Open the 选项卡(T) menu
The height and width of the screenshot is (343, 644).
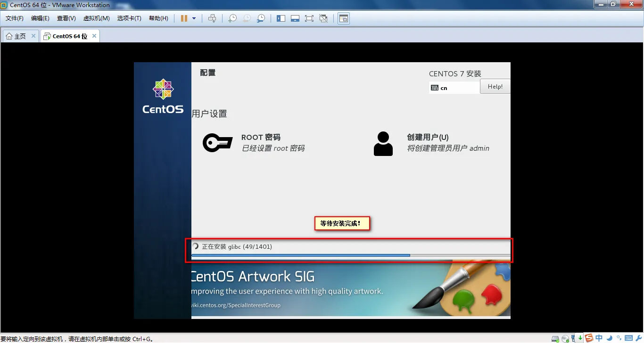tap(129, 18)
